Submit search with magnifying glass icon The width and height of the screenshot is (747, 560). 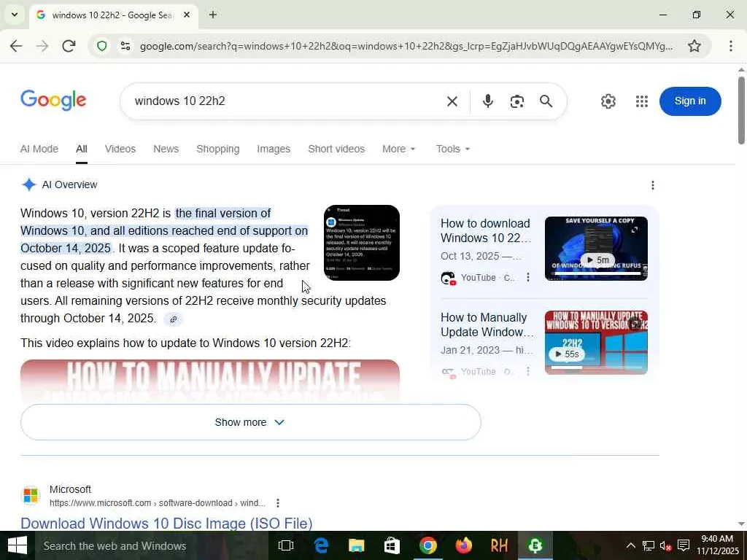click(x=546, y=101)
